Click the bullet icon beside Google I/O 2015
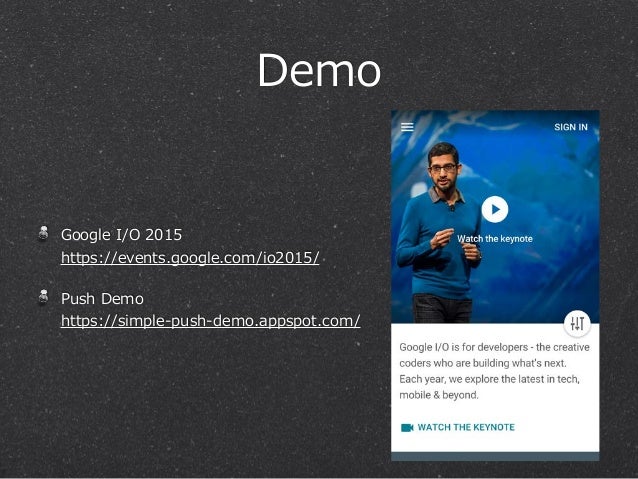Screen dimensions: 638x479 tap(44, 234)
